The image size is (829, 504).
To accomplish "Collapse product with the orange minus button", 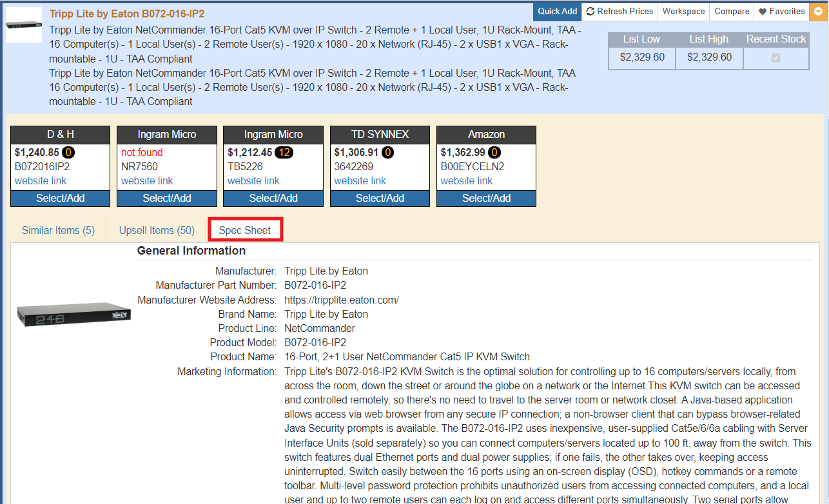I will (819, 12).
